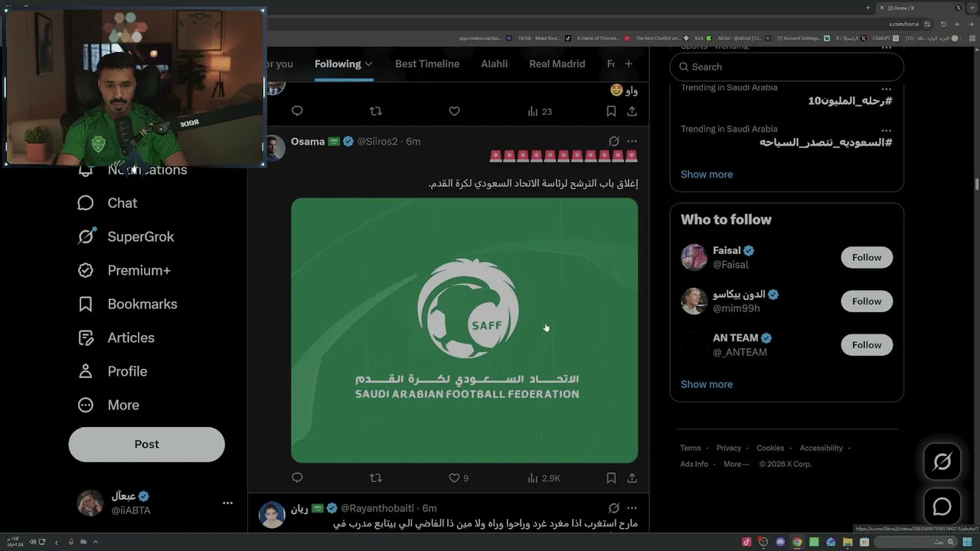
Task: Follow the AN TEAM account
Action: pos(867,344)
